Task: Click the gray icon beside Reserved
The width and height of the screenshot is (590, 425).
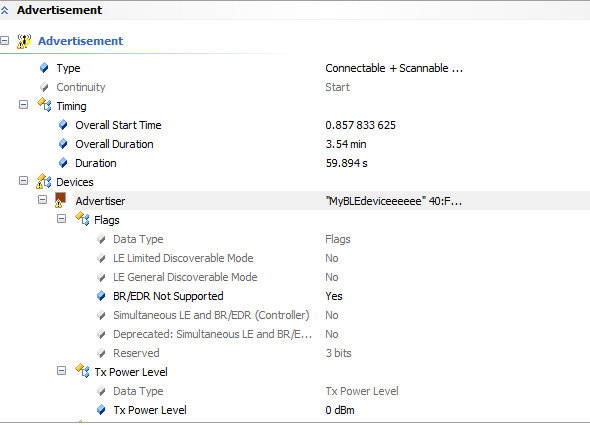Action: pos(101,353)
